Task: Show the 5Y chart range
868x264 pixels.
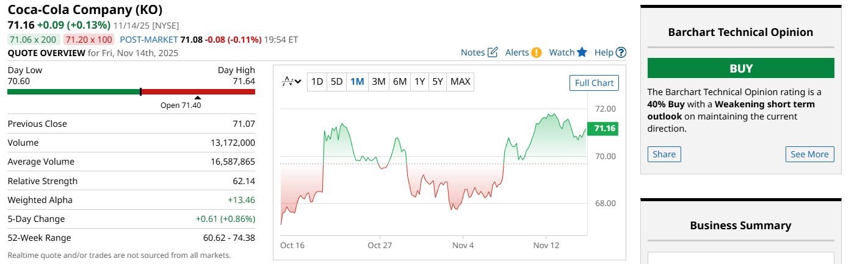Action: coord(437,82)
